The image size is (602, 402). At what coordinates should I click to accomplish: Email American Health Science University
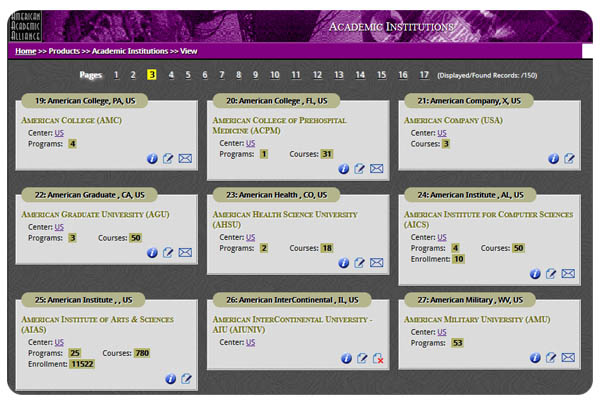377,262
